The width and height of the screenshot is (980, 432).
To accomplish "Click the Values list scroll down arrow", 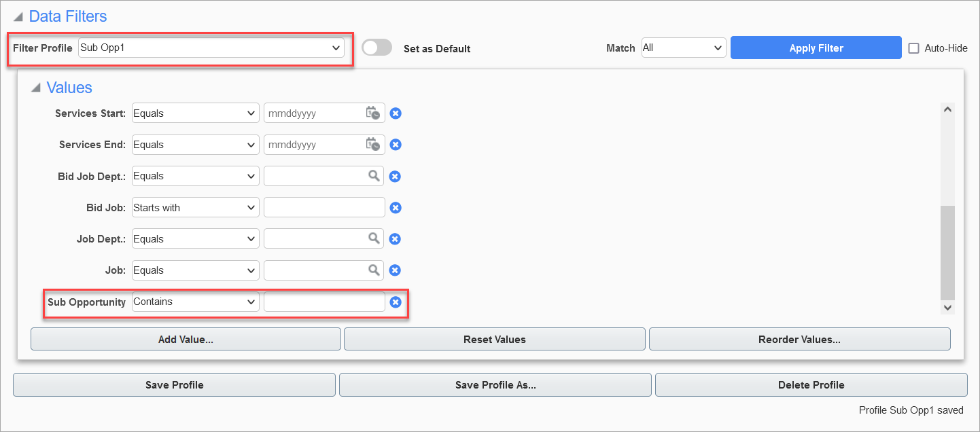I will [x=948, y=308].
